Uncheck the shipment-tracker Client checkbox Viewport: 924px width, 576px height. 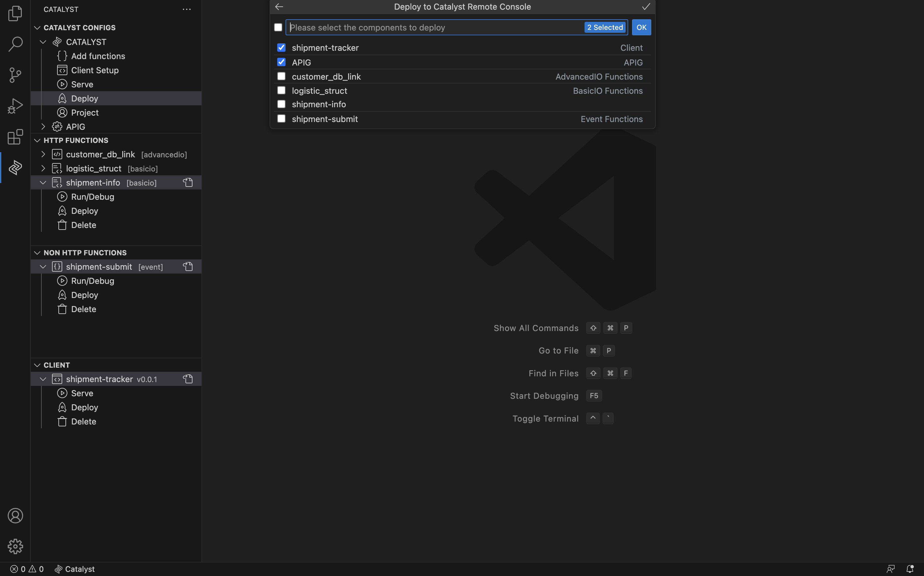(281, 48)
